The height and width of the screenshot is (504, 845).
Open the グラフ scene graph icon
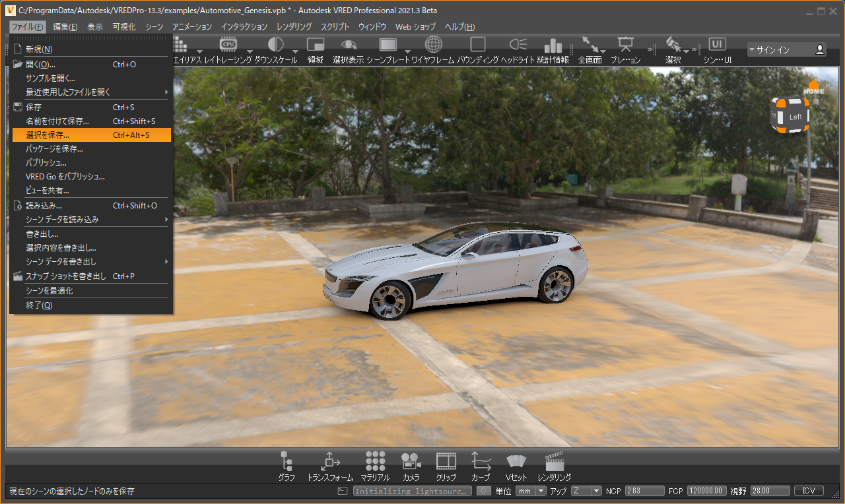point(287,461)
